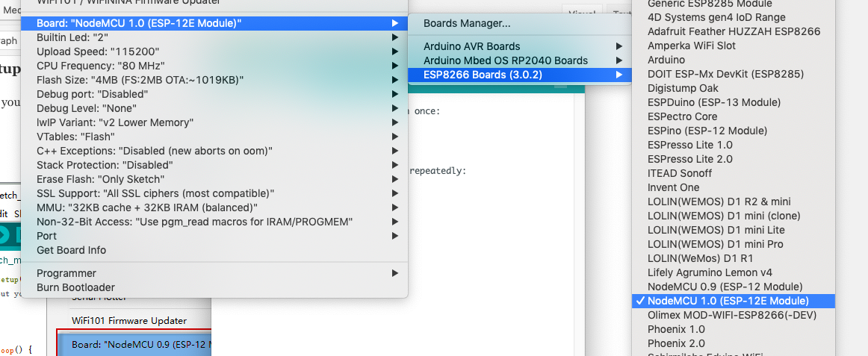Open the Port submenu
868x356 pixels.
coord(214,236)
